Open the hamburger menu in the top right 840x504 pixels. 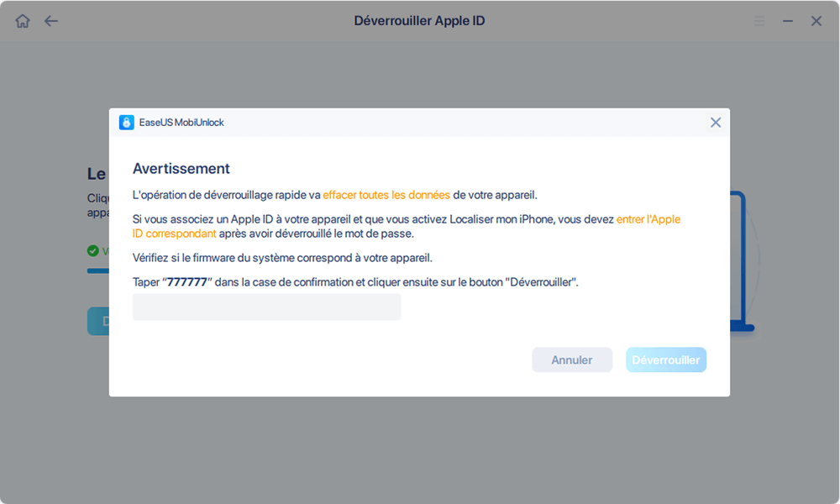[x=759, y=20]
